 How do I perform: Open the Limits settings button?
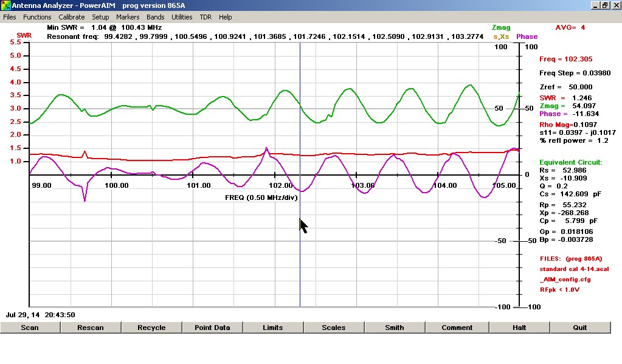coord(273,328)
